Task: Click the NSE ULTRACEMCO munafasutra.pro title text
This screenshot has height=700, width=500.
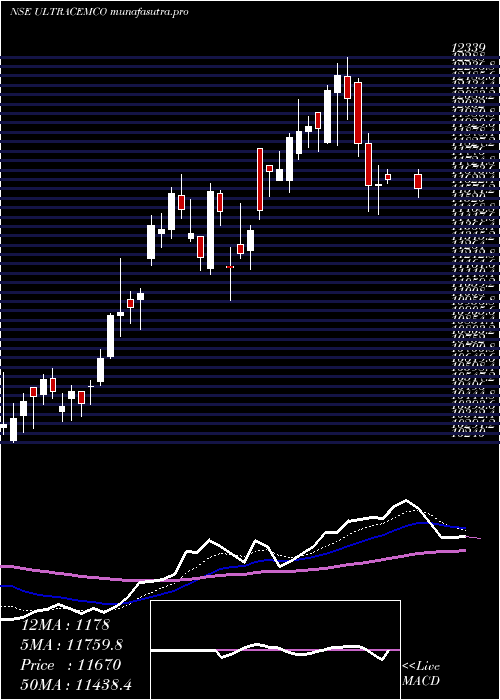Action: [x=99, y=12]
